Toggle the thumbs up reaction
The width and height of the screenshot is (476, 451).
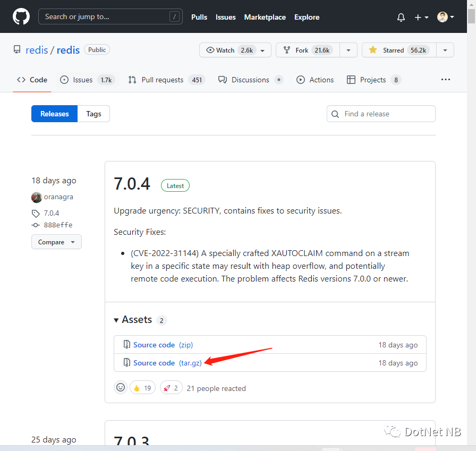click(x=143, y=388)
